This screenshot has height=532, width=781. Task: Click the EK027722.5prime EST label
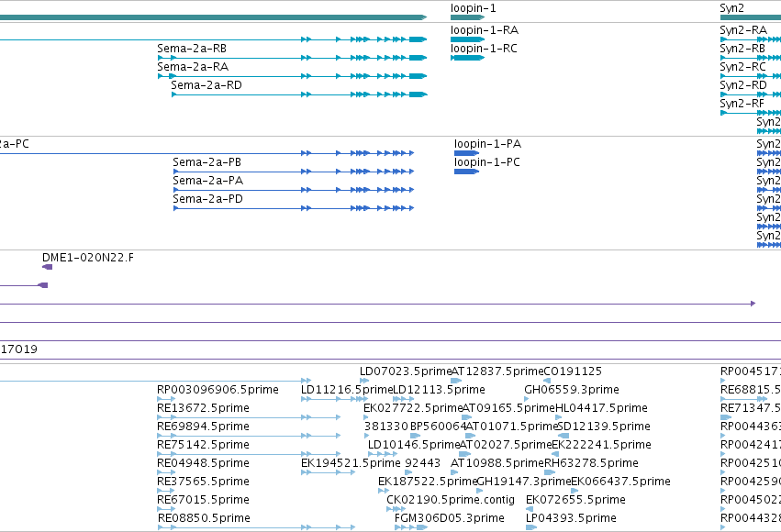click(x=413, y=408)
